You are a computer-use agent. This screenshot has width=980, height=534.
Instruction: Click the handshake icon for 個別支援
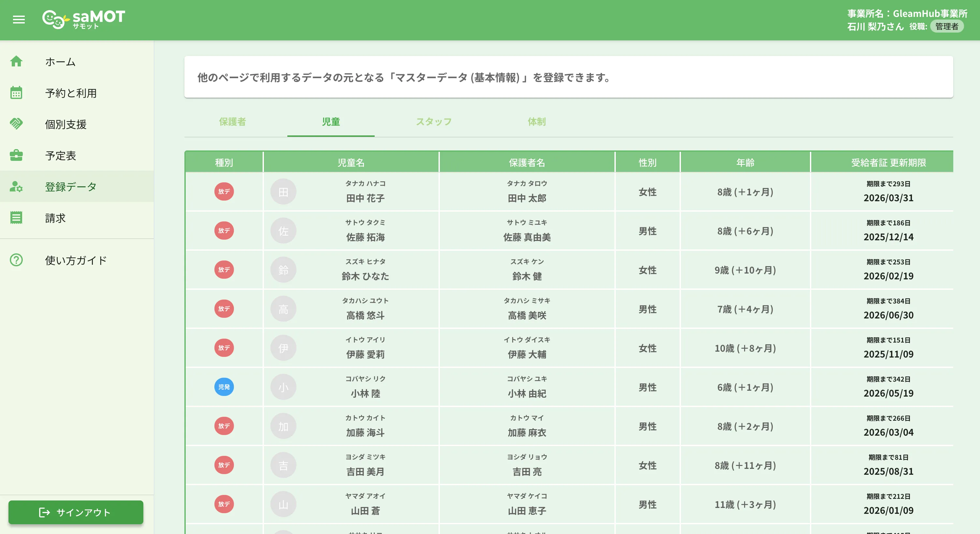click(x=17, y=124)
